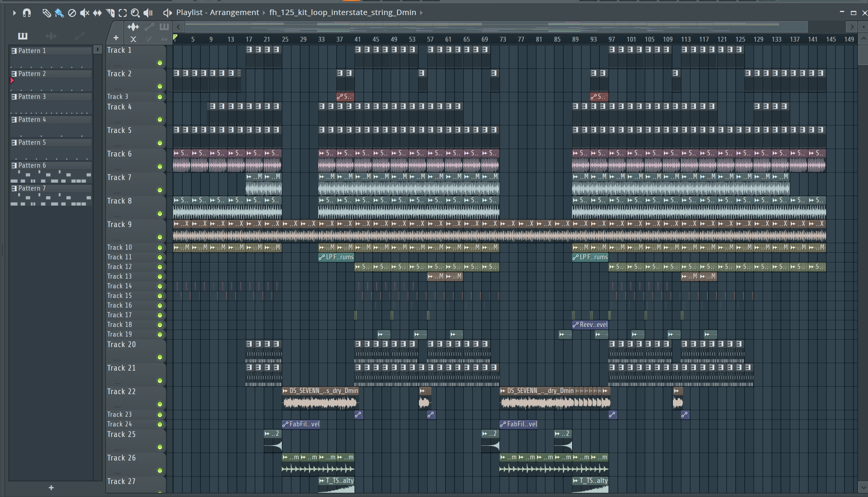Click the crossfade X icon

[x=133, y=39]
